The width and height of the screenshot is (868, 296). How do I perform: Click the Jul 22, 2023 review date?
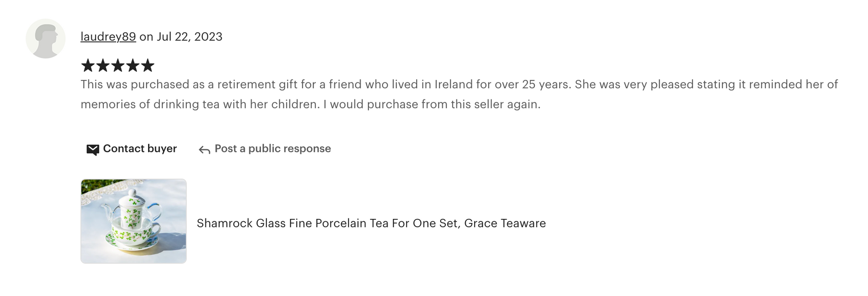click(190, 37)
